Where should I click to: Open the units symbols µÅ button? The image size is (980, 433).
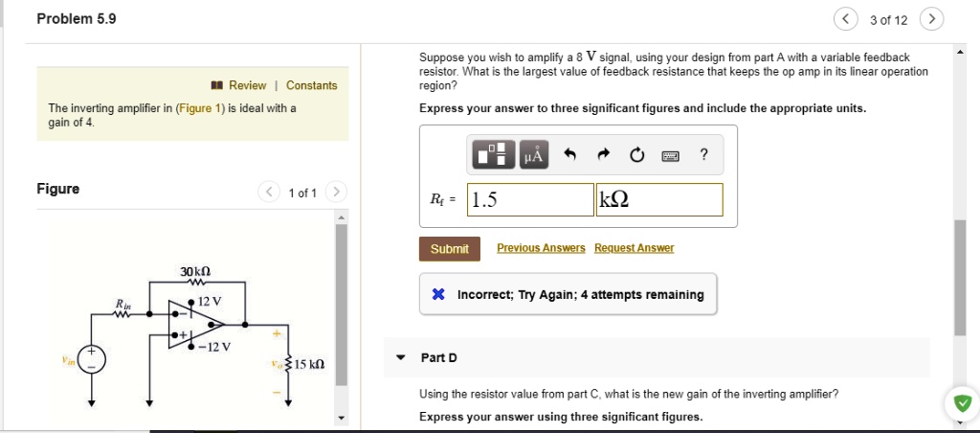coord(534,154)
